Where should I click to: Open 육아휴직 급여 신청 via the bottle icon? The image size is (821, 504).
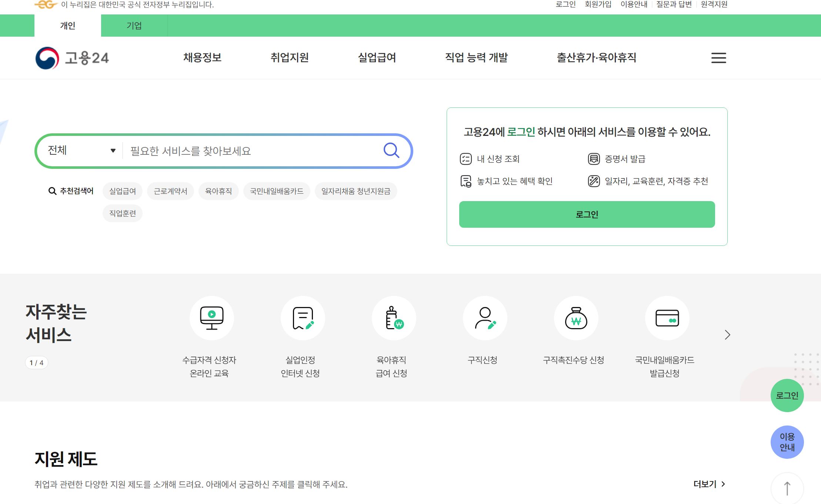[x=394, y=318]
